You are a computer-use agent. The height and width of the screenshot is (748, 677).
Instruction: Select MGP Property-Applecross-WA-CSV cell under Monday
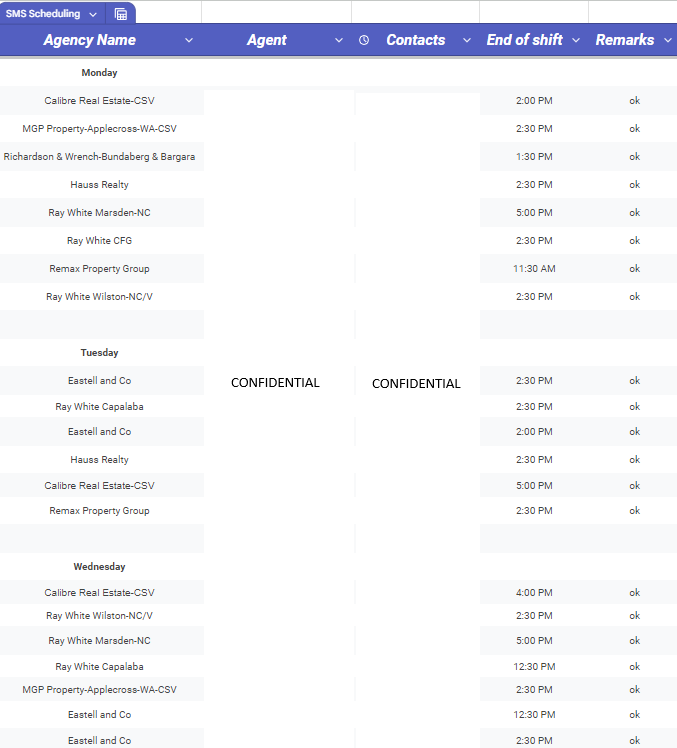[x=99, y=129]
